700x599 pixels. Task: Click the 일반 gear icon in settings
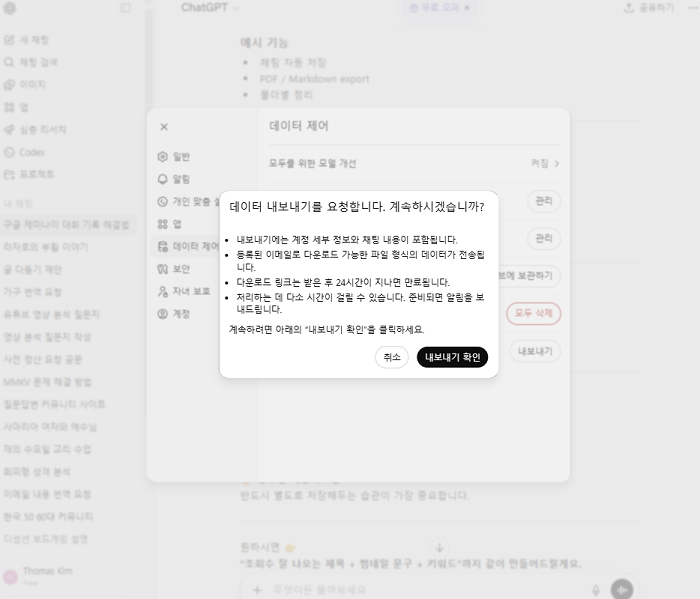coord(162,157)
